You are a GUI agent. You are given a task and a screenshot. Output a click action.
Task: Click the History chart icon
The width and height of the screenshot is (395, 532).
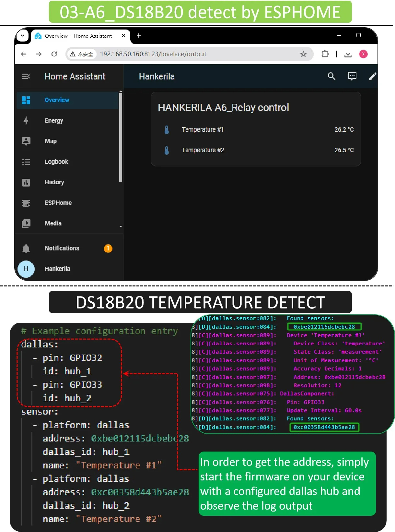coord(26,183)
